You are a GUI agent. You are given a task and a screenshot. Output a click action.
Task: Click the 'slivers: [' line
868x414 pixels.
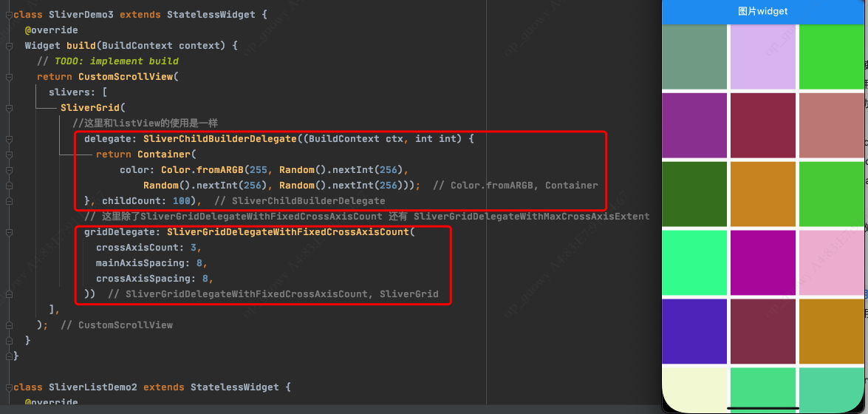coord(78,92)
